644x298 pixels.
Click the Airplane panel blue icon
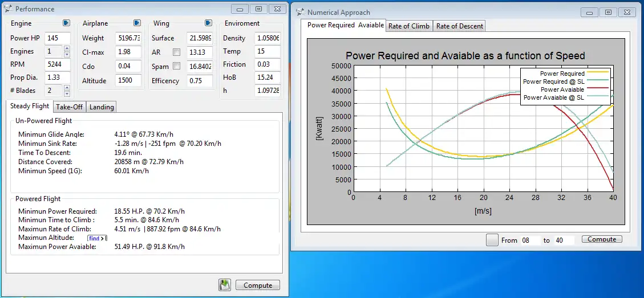137,23
